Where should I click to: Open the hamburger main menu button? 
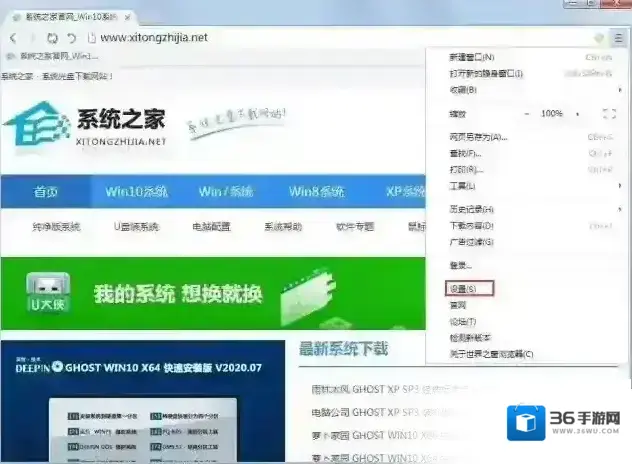tap(618, 38)
